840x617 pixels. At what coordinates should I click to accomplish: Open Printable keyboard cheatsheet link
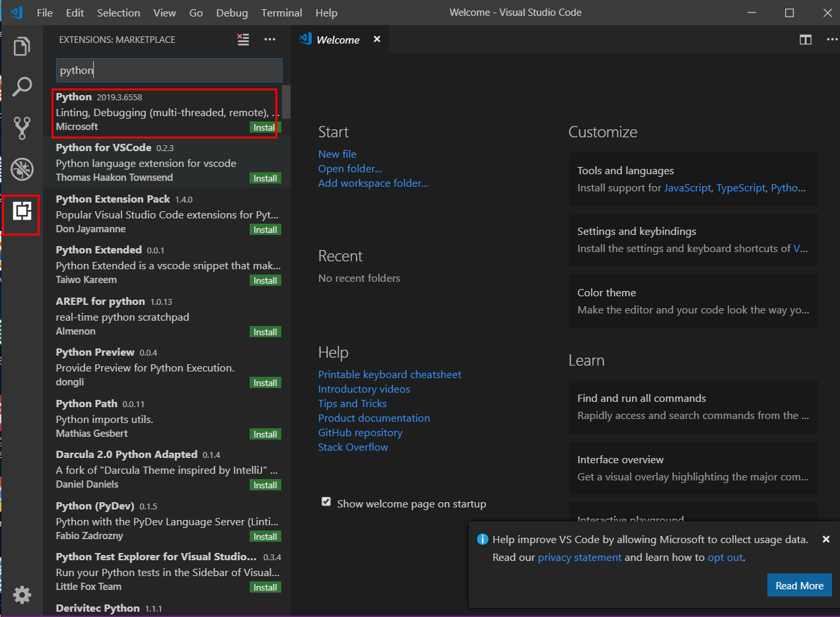(x=390, y=374)
